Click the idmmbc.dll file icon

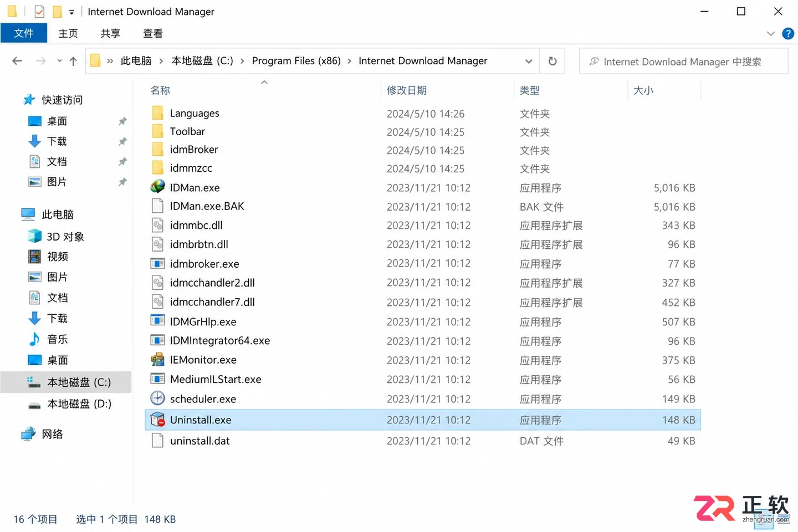click(x=158, y=225)
